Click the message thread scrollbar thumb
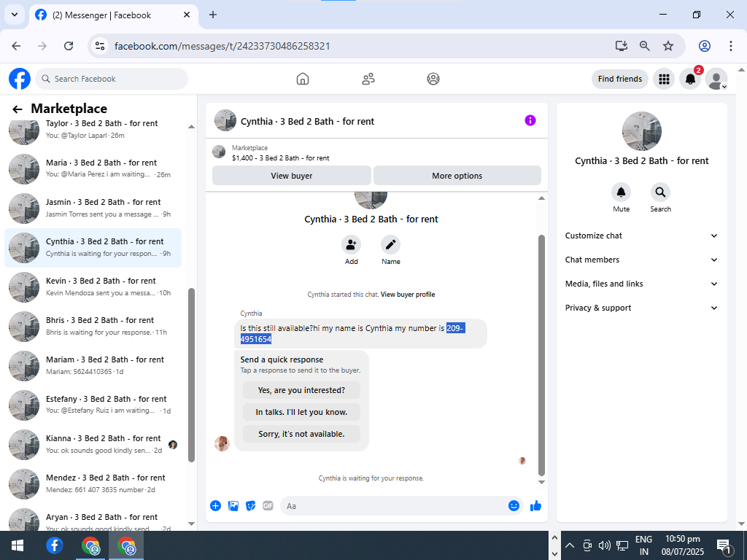Screen dimensions: 747x560 (541, 355)
